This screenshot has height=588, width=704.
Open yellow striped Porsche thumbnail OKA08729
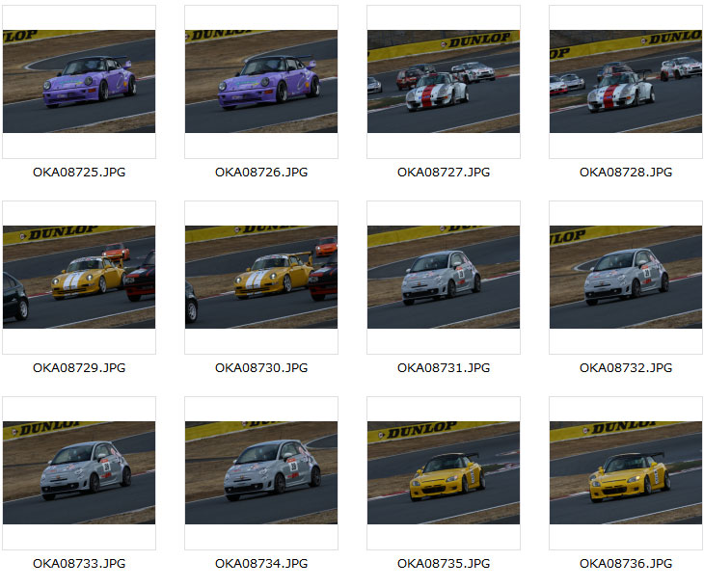pyautogui.click(x=79, y=277)
